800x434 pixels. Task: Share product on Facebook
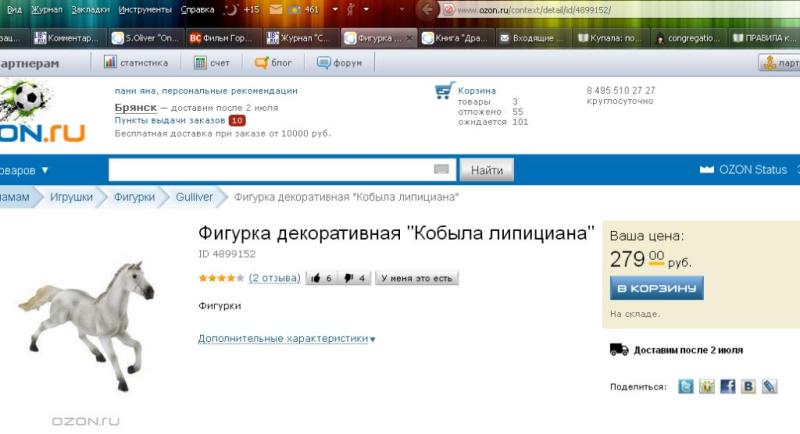point(727,386)
